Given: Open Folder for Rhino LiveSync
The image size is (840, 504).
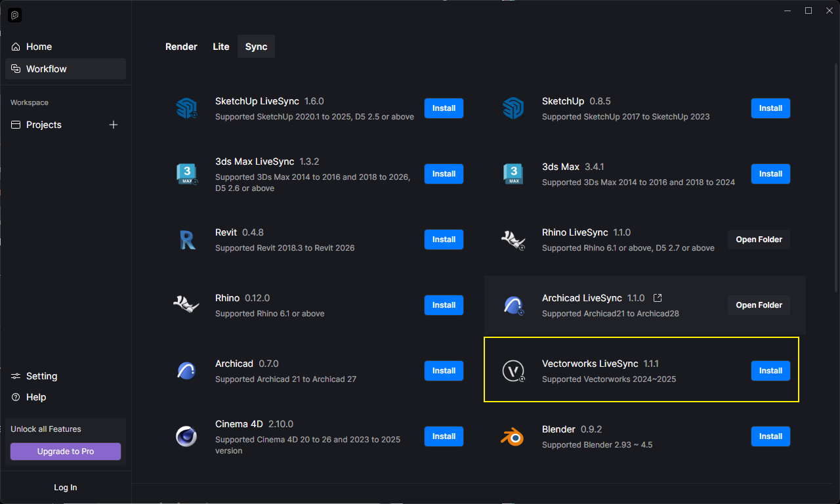Looking at the screenshot, I should coord(759,240).
